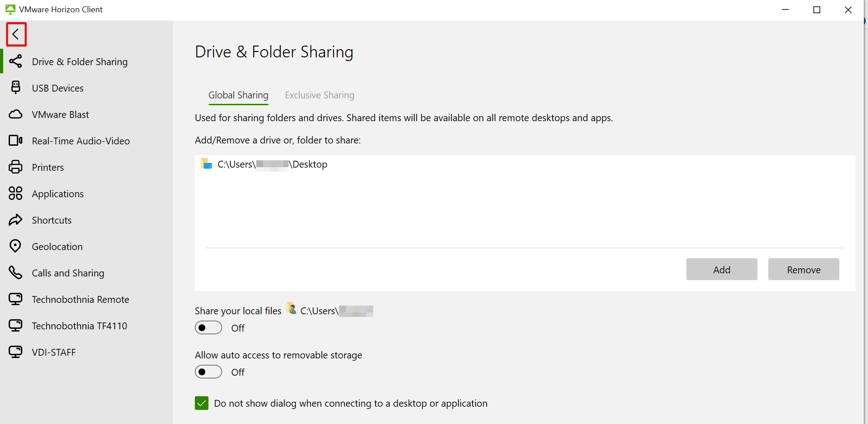Open the Shortcuts settings
Screen dimensions: 868x424
pos(86,220)
